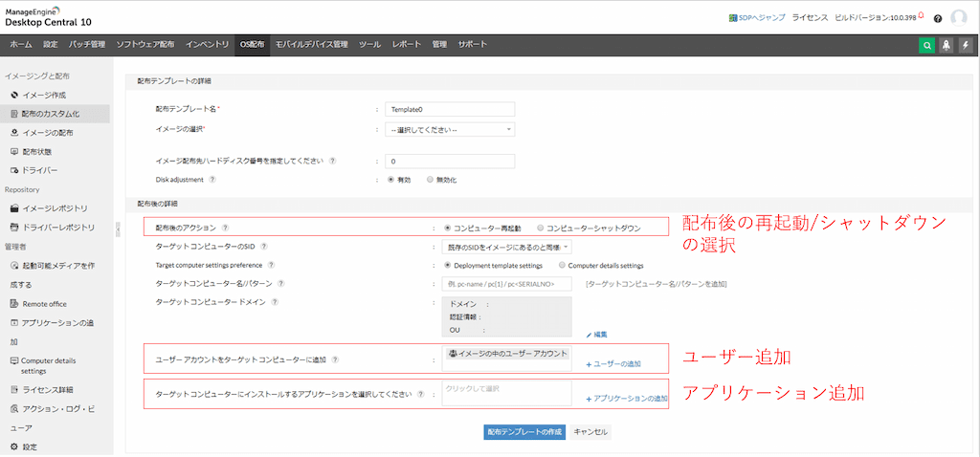This screenshot has height=457, width=980.
Task: Click the green search icon in the top bar
Action: click(926, 45)
